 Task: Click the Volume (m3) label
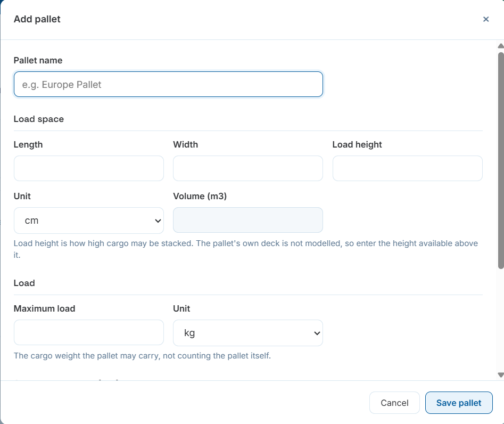coord(200,196)
